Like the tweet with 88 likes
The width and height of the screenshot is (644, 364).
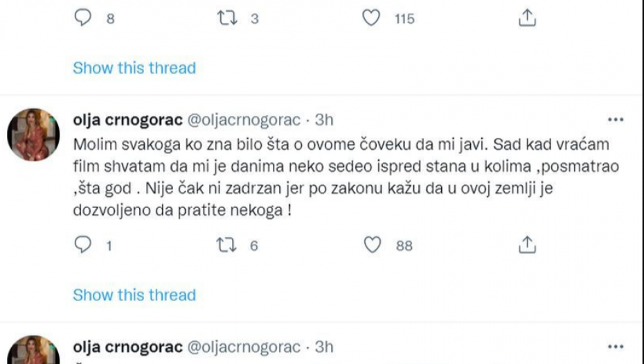[x=373, y=245]
